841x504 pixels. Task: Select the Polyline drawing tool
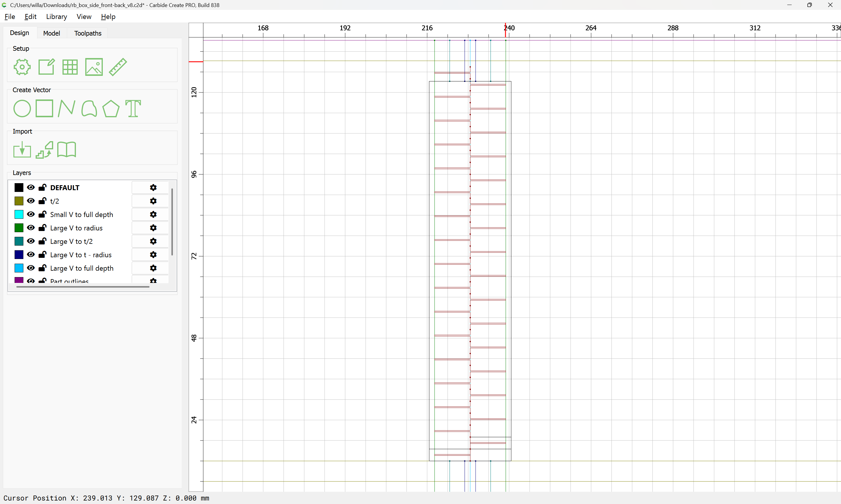point(66,109)
